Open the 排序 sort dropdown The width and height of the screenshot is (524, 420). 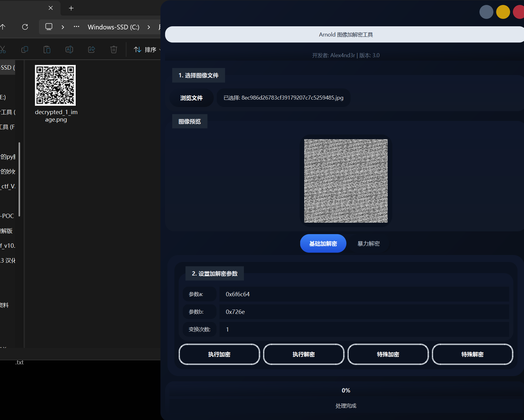(147, 49)
